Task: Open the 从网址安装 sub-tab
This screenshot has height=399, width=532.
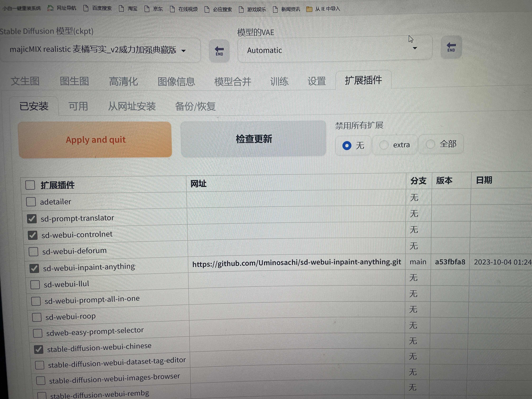Action: click(132, 106)
